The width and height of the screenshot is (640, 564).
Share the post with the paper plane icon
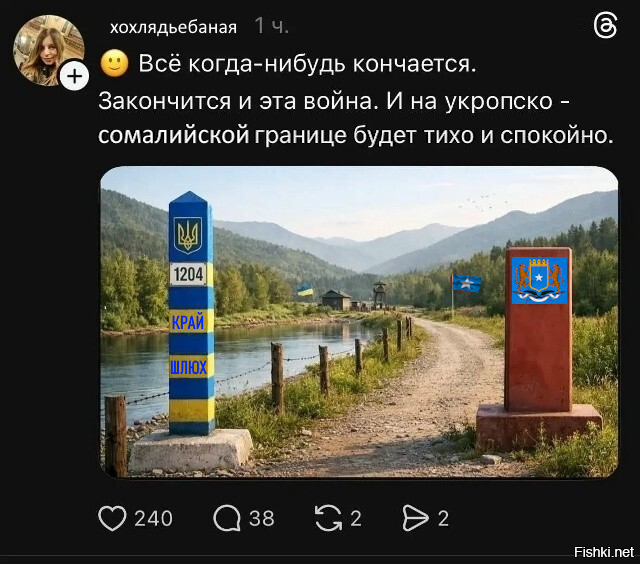(x=416, y=518)
